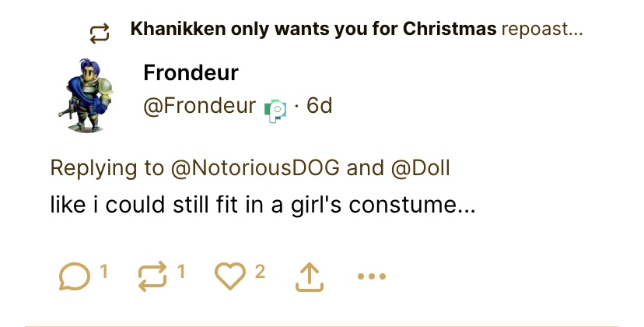
Task: Click the @Frondeur handle
Action: [x=199, y=106]
